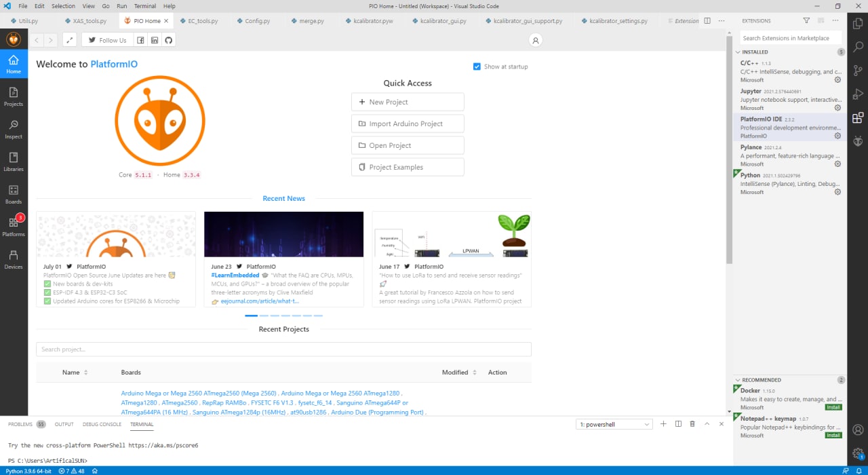Click the Open Project button

(x=408, y=145)
